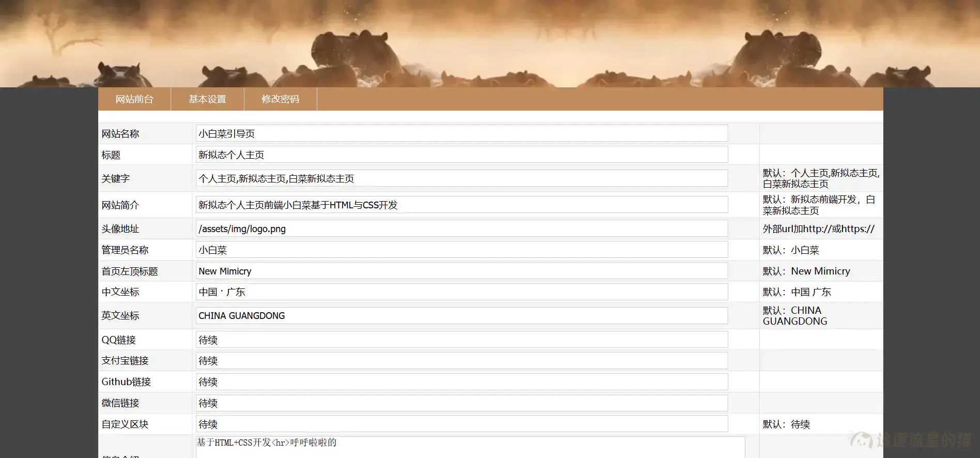This screenshot has width=980, height=458.
Task: Click the hippo banner image at top
Action: 490,43
